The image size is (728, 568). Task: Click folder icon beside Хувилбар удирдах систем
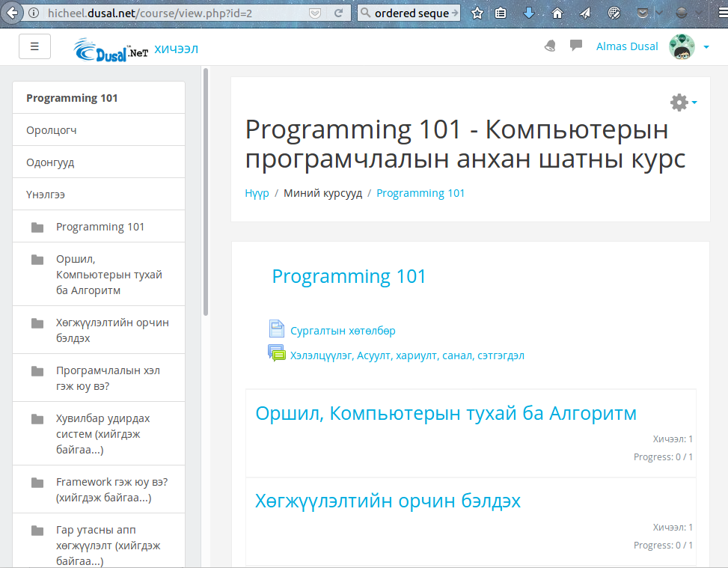pos(37,419)
